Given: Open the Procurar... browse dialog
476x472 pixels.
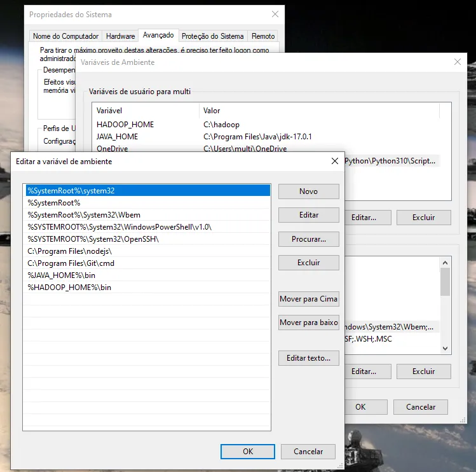Looking at the screenshot, I should coord(308,239).
